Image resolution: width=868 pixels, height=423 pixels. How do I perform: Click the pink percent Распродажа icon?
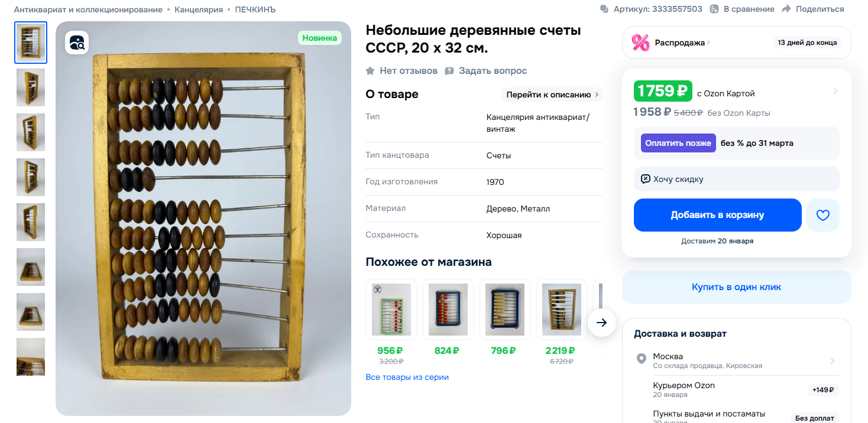pos(640,43)
